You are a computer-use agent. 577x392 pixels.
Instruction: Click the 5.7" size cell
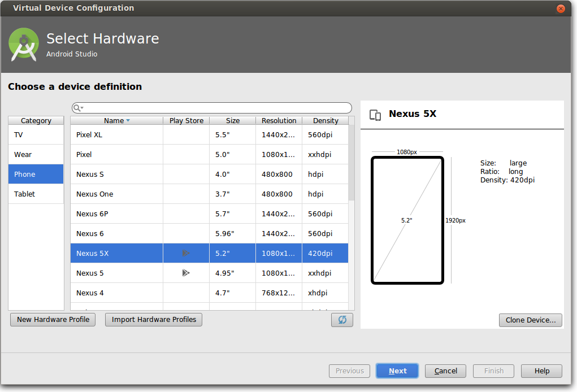pos(233,214)
